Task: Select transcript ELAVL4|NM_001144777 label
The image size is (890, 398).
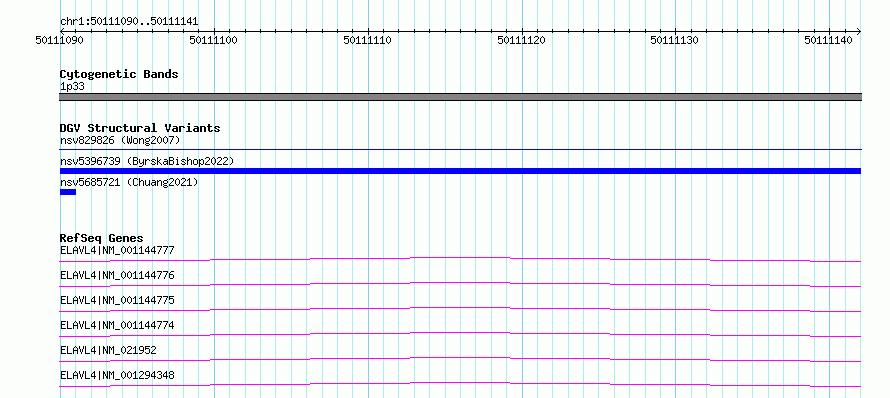Action: [x=117, y=250]
